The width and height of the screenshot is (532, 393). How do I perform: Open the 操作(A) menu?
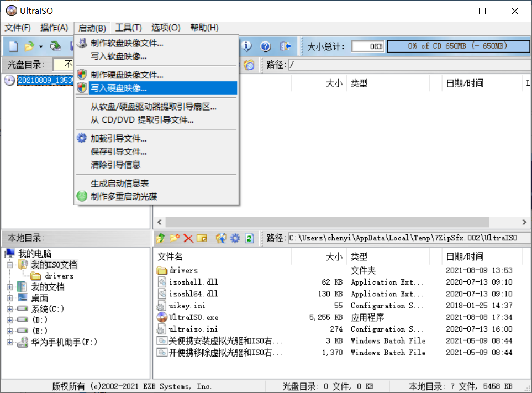[54, 28]
